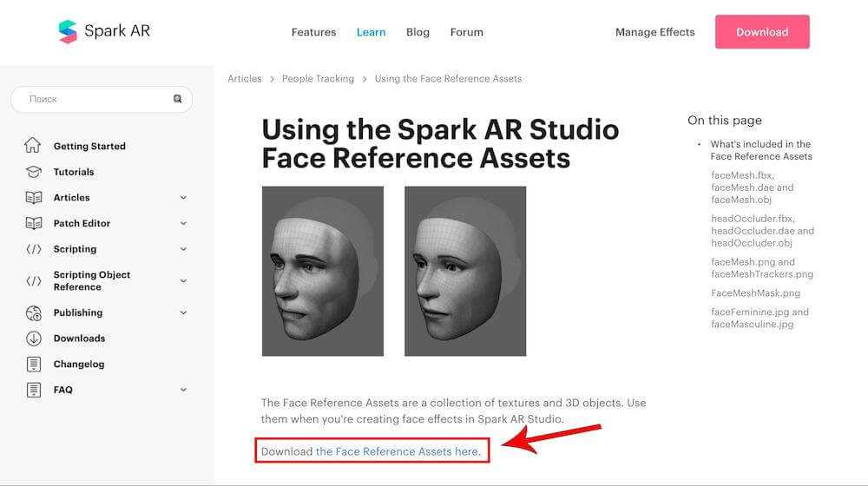
Task: Open the People Tracking breadcrumb link
Action: [318, 79]
